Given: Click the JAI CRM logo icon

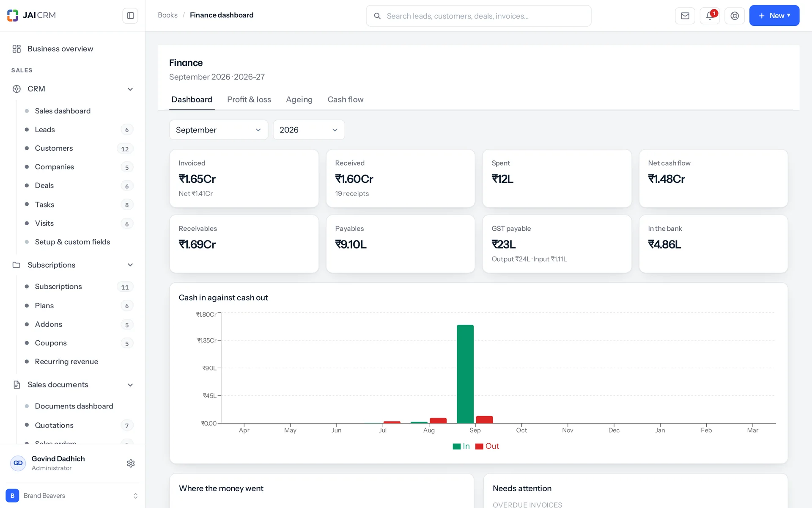Looking at the screenshot, I should point(13,15).
